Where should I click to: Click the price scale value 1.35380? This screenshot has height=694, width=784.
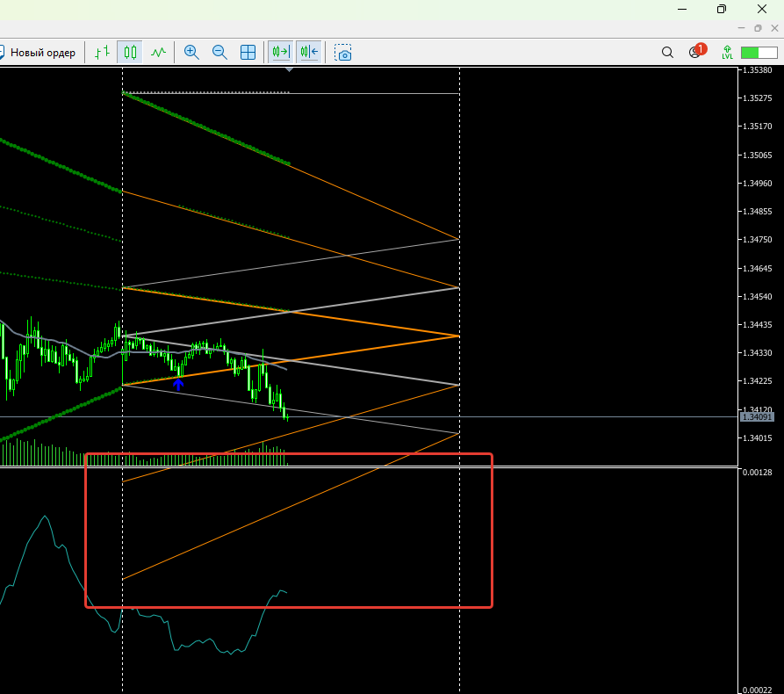point(757,70)
